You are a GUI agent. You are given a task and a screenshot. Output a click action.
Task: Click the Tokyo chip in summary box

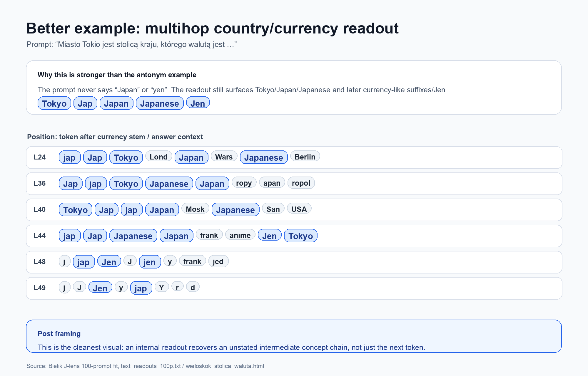point(54,103)
